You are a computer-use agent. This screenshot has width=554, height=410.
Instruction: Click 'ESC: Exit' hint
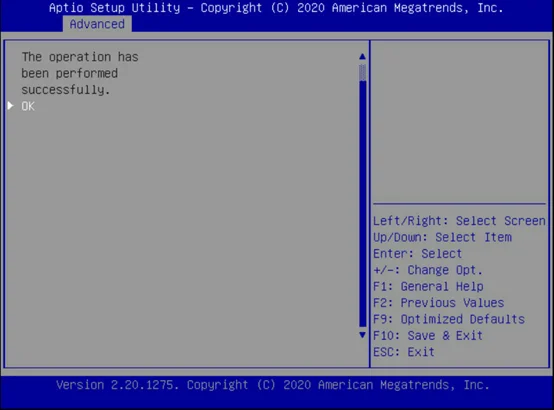tap(404, 352)
